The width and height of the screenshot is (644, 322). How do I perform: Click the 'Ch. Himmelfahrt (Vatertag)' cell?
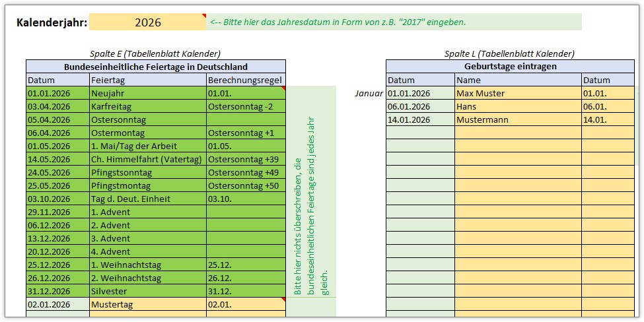click(147, 159)
